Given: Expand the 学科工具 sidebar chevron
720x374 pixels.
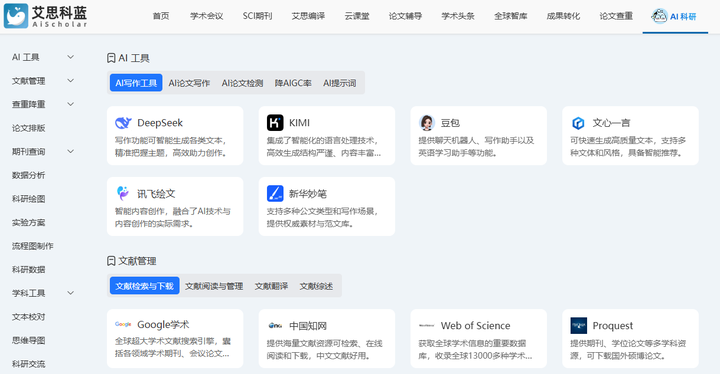Looking at the screenshot, I should 70,293.
